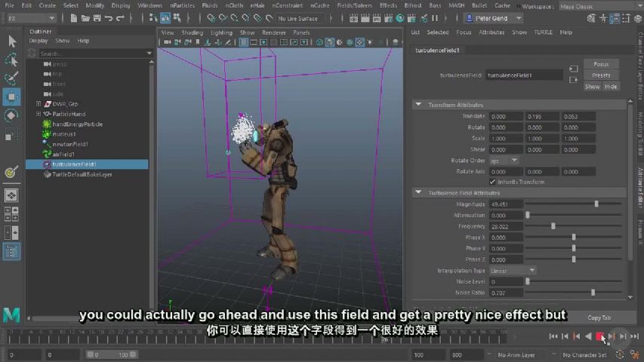Open the Attribute Editor Focus menu
This screenshot has height=362, width=644.
tap(464, 32)
